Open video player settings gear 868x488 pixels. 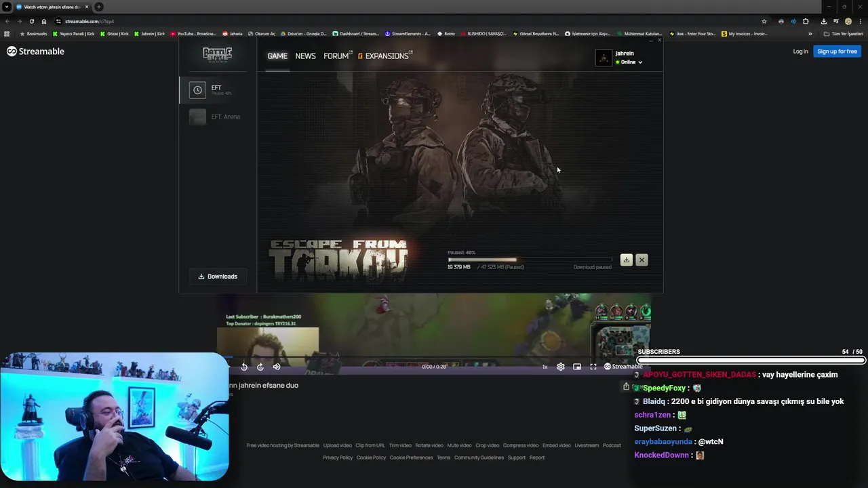(561, 367)
